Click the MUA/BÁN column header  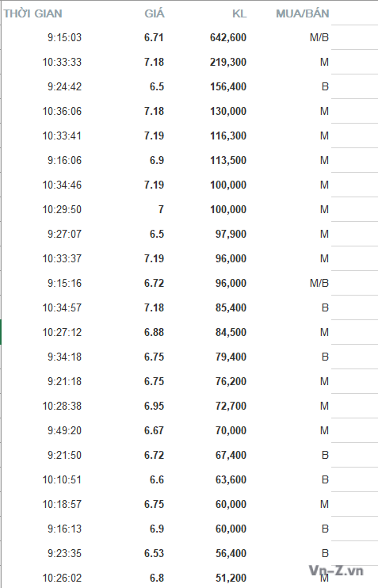[302, 14]
